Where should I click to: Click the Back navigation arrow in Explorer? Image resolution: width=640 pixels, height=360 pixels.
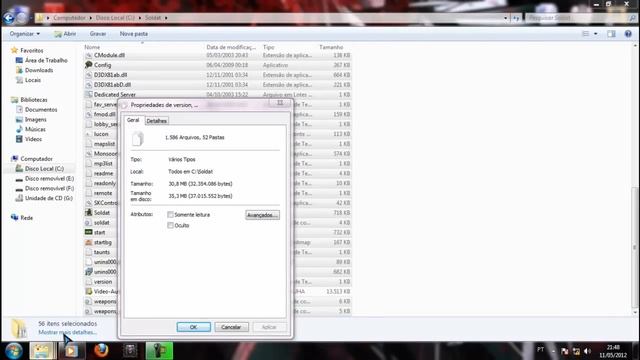coord(9,18)
